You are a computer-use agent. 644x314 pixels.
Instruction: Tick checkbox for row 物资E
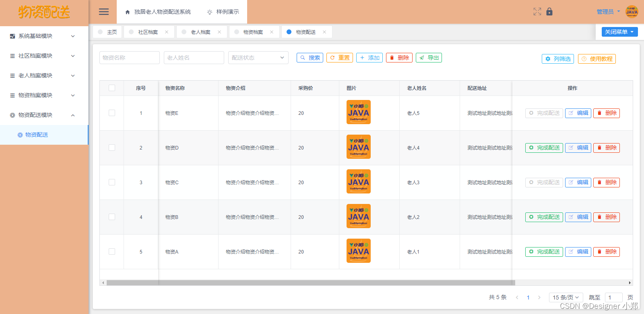point(112,113)
